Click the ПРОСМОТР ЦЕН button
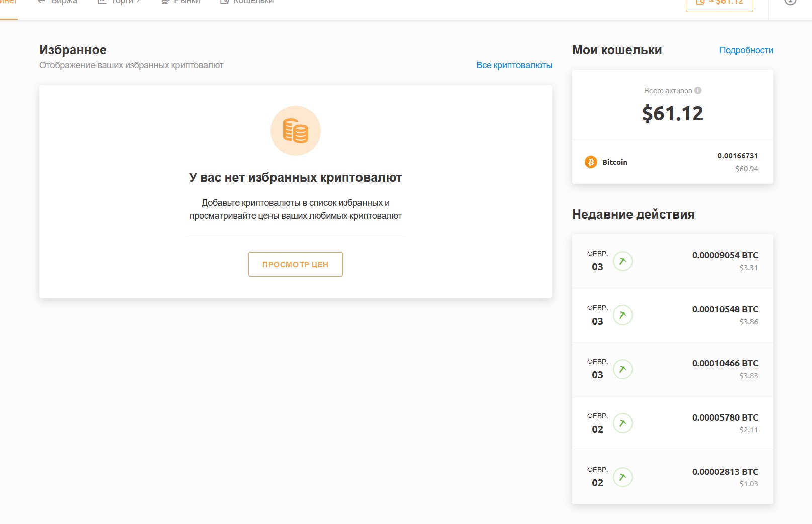Viewport: 812px width, 524px height. (295, 264)
